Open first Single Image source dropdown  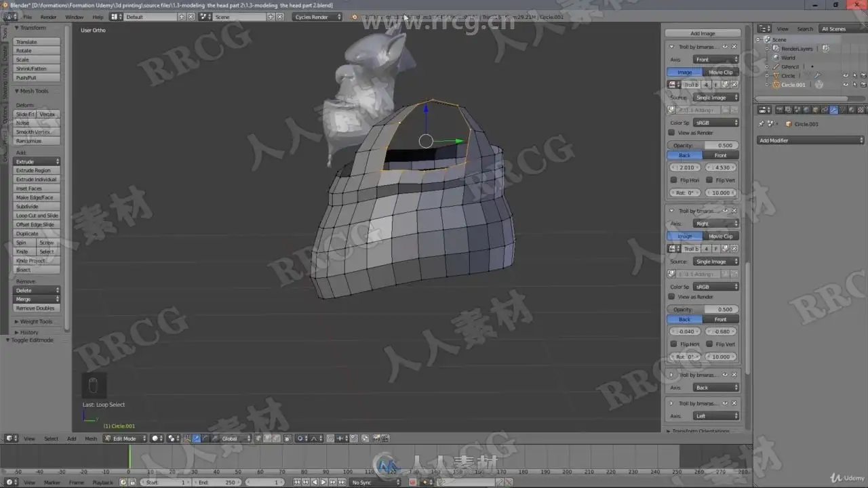tap(716, 98)
